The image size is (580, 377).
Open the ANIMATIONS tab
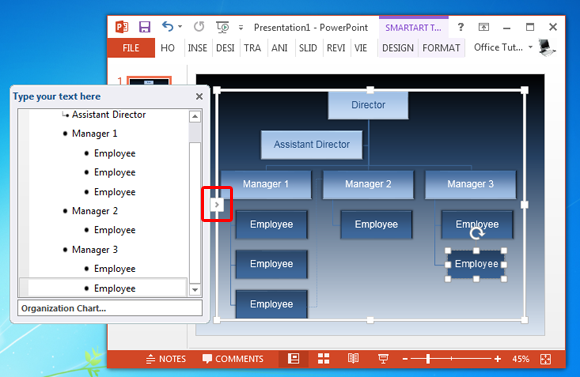tap(279, 48)
